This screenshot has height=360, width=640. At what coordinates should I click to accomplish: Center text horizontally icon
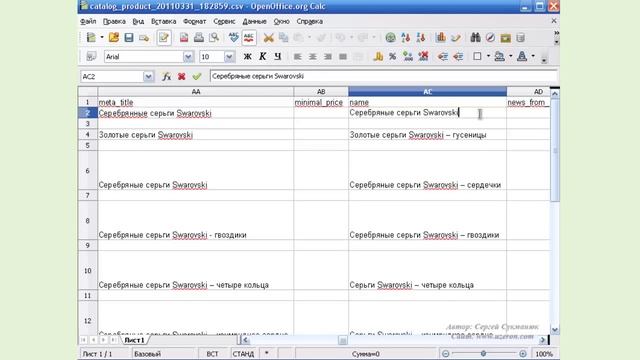click(x=313, y=56)
